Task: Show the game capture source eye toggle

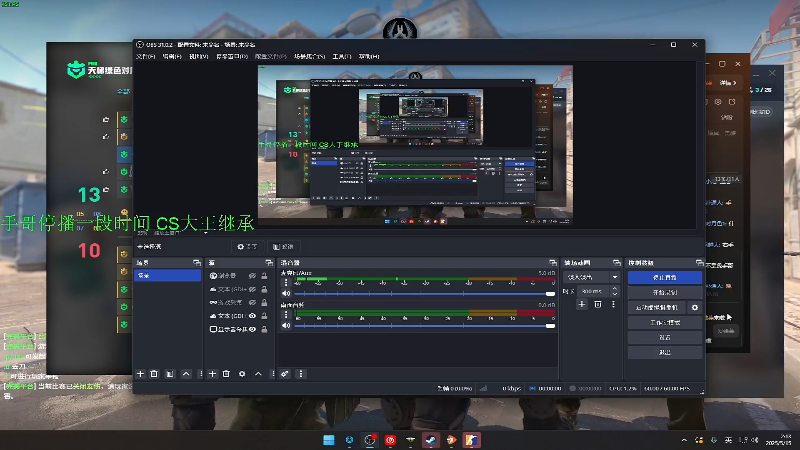Action: (252, 303)
